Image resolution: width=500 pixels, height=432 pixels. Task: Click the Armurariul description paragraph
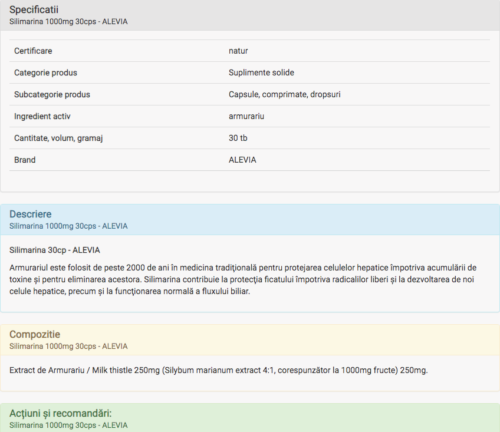pos(243,279)
